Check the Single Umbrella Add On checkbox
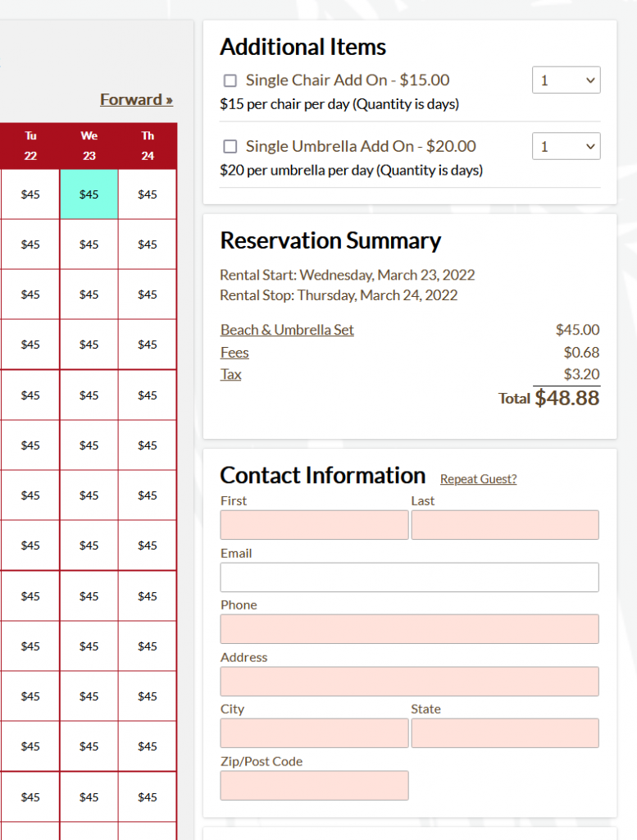637x840 pixels. [230, 147]
